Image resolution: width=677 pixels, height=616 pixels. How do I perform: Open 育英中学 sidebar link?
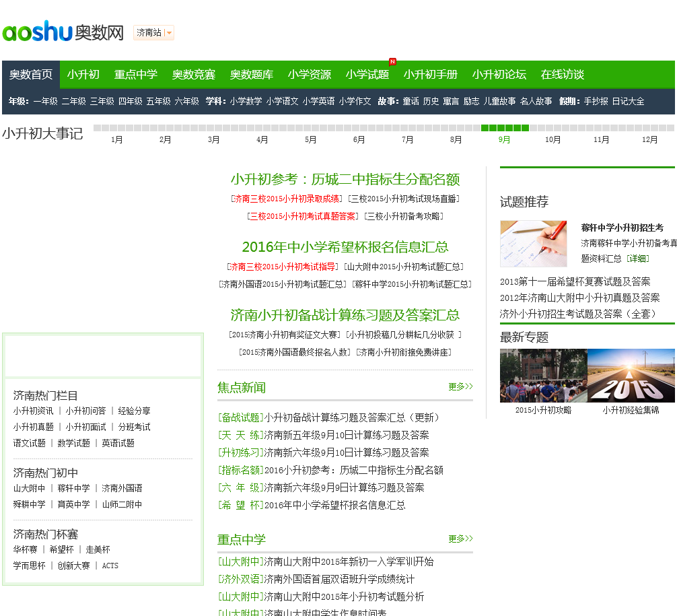74,504
